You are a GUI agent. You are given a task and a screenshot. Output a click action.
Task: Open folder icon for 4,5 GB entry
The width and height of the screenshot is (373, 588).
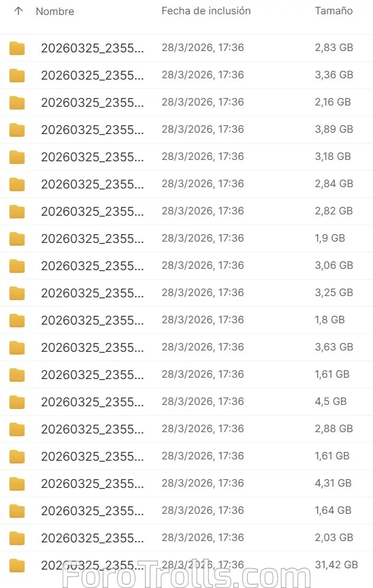point(17,402)
